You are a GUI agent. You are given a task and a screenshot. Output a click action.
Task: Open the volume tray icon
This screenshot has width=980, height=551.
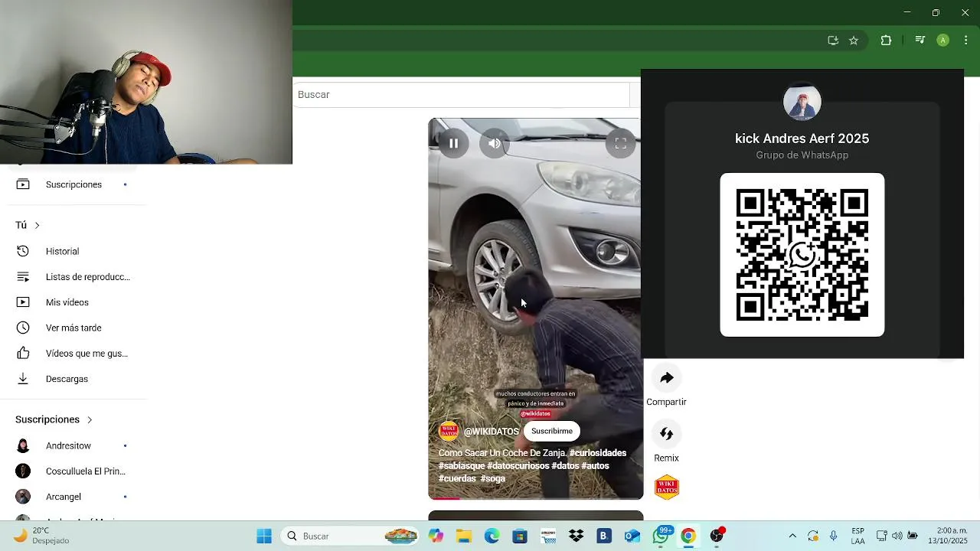click(x=897, y=536)
